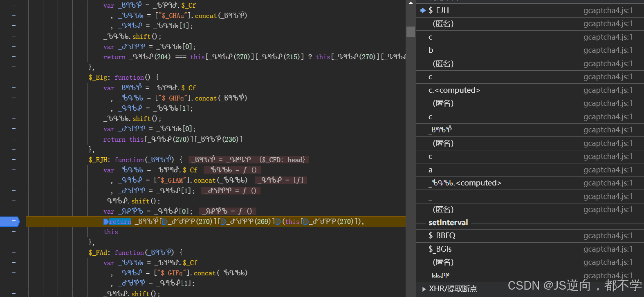Click the highlighted 'return' keyword on paused line
644x297 pixels.
pos(120,221)
